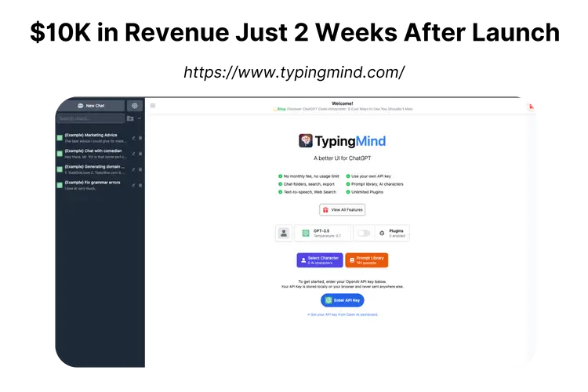
Task: Click the 'A better UI for ChatGPT' tagline
Action: coord(343,158)
